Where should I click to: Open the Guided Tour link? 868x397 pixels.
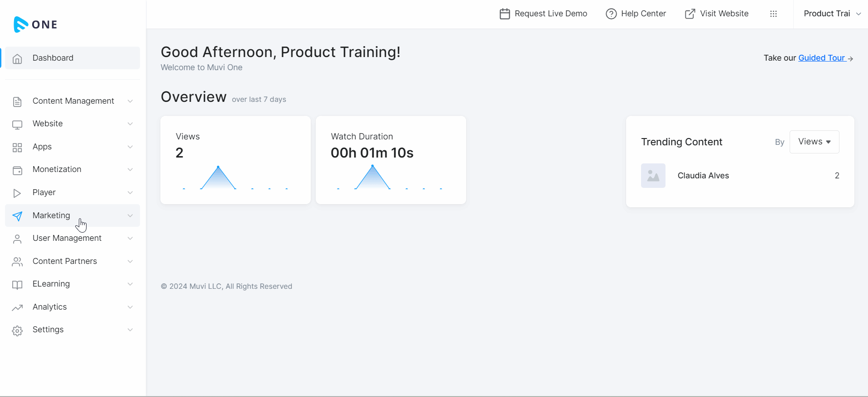823,58
